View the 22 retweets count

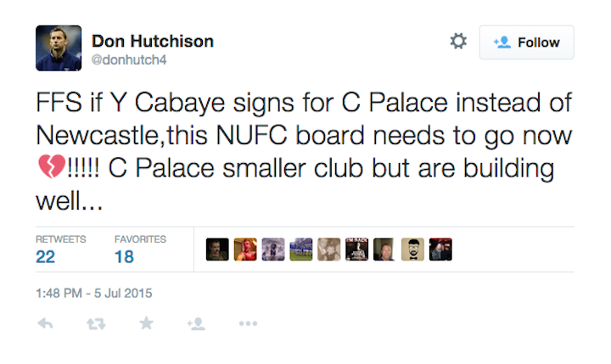[46, 257]
